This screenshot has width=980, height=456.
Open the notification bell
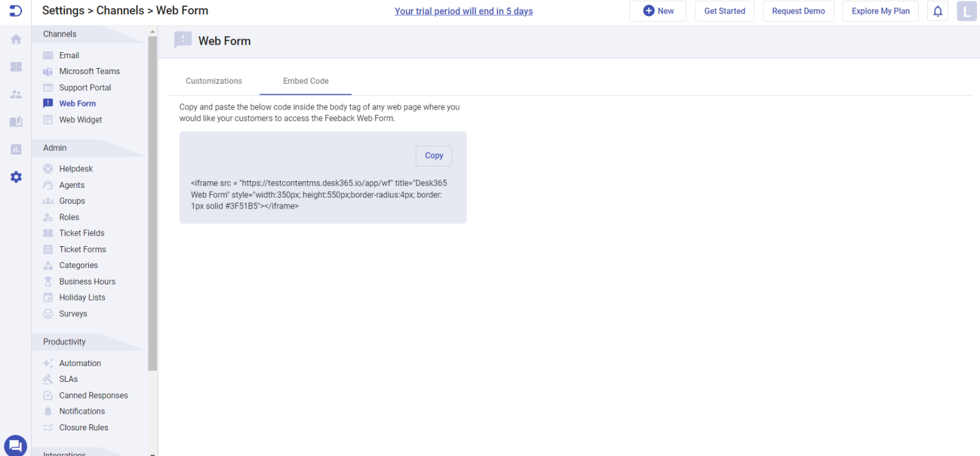tap(937, 11)
